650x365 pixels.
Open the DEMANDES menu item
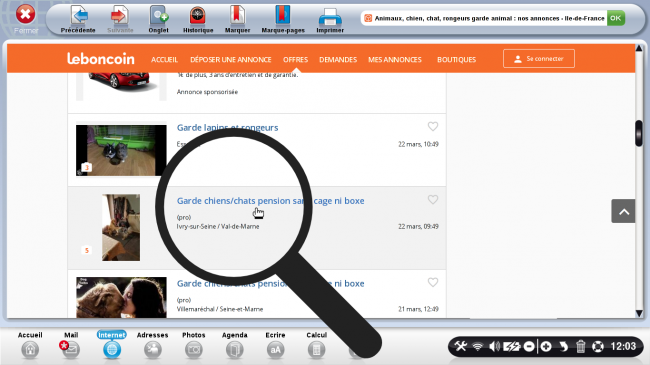338,60
